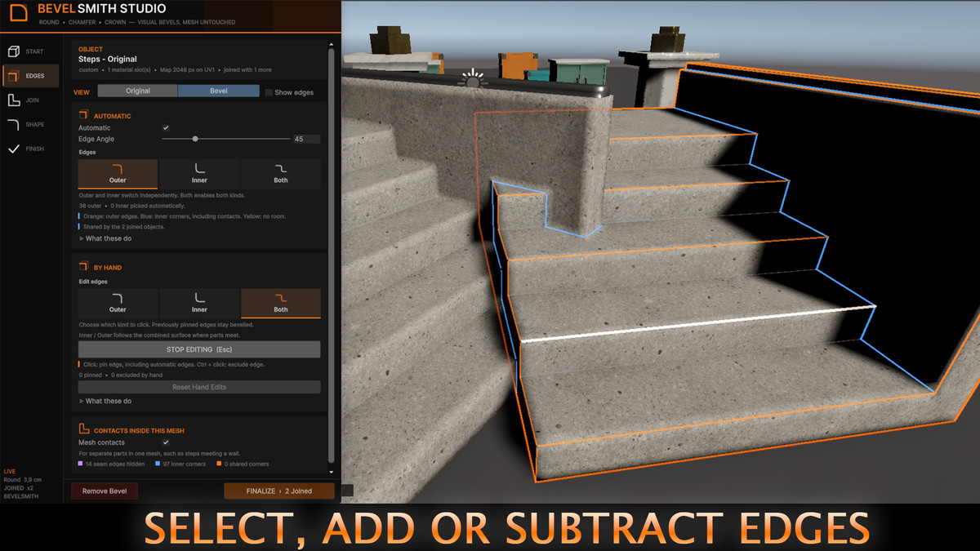Enable the Show edges checkbox
Screen dimensions: 980x551
tap(269, 92)
